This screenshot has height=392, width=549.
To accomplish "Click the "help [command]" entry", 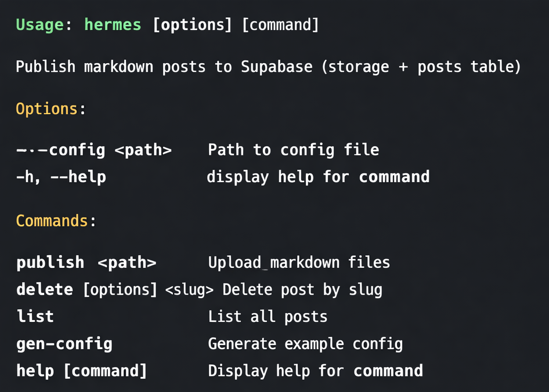I will tap(82, 371).
